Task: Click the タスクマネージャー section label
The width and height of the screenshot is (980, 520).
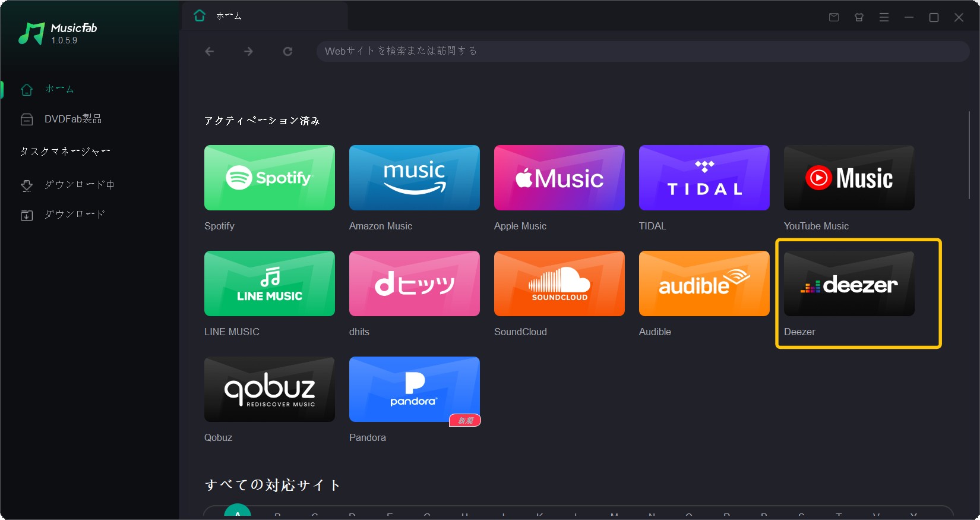Action: (x=65, y=152)
